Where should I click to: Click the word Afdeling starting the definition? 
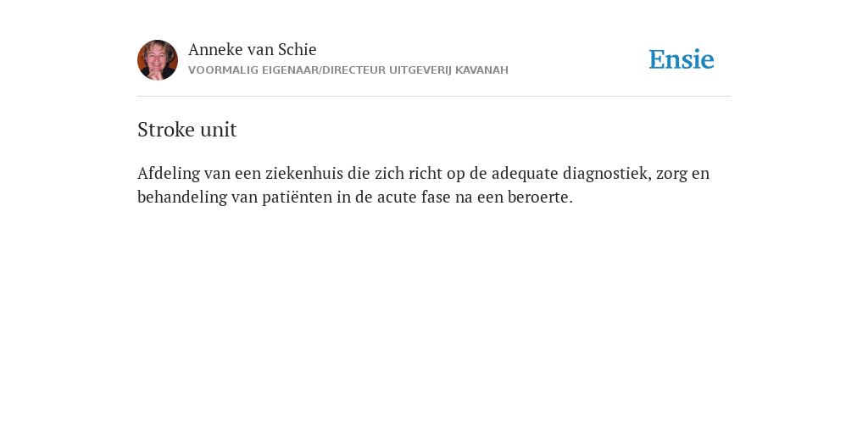pyautogui.click(x=169, y=173)
